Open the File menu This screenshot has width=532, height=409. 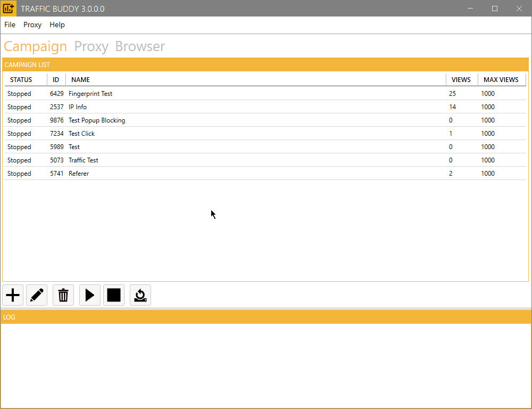point(10,25)
